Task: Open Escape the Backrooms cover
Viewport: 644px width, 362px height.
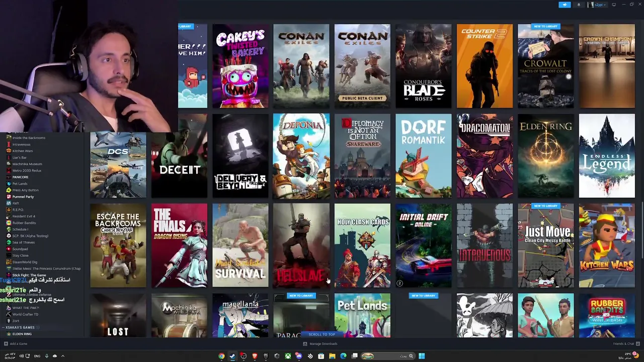Action: tap(118, 245)
